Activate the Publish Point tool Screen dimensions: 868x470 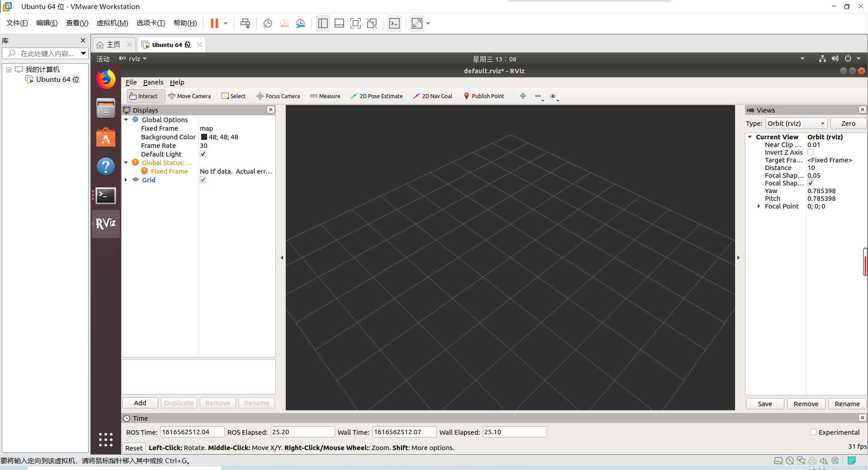(x=484, y=96)
